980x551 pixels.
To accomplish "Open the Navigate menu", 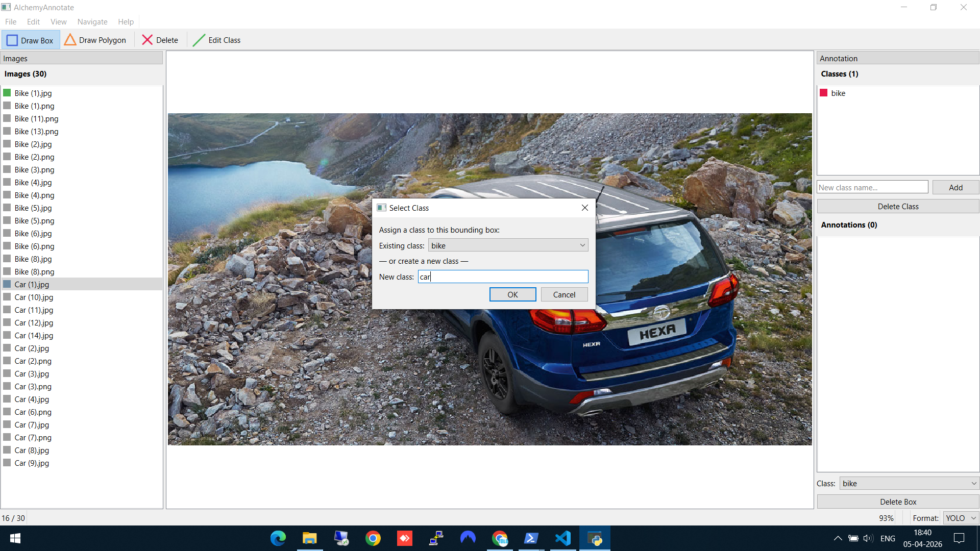I will click(x=92, y=22).
